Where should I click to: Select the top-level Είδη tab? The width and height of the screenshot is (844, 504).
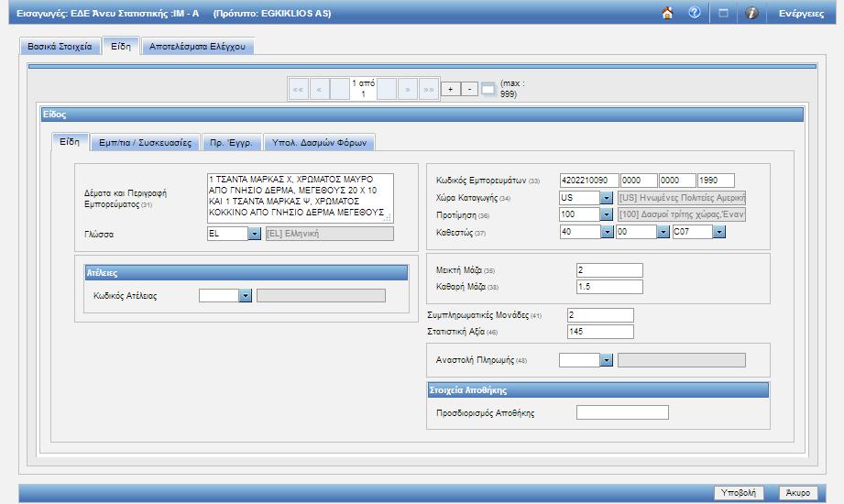[121, 46]
